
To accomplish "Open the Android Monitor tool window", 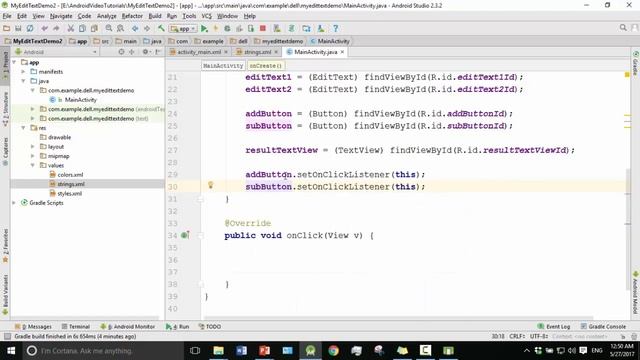I will click(128, 327).
